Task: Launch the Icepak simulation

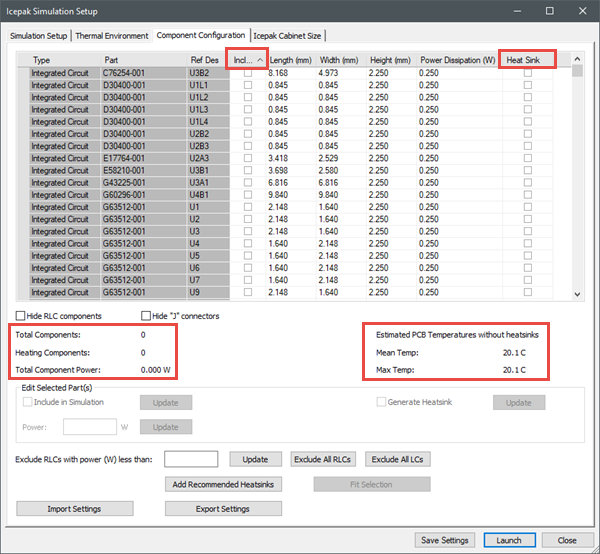Action: [509, 540]
